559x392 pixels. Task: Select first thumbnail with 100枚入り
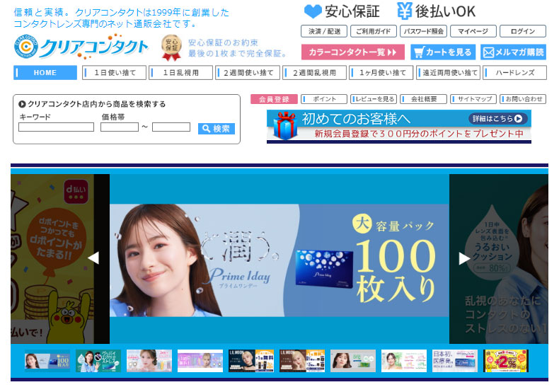[x=47, y=361]
